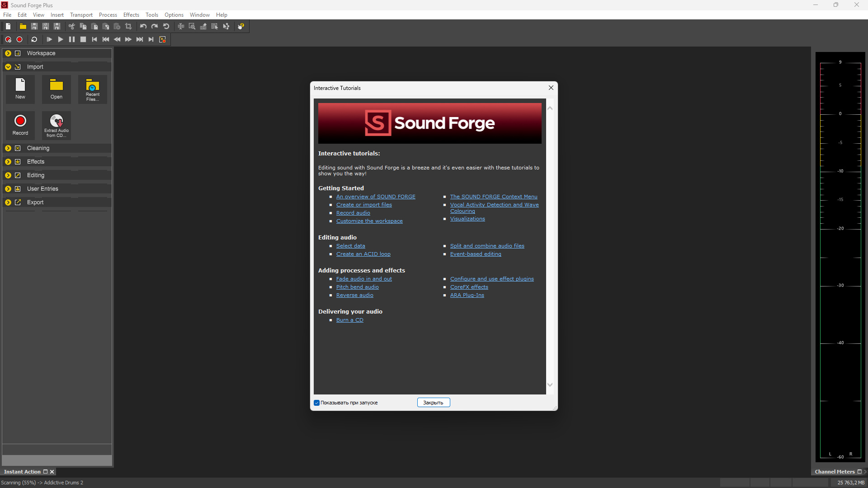
Task: Click the What's This help hand icon
Action: pos(241,26)
